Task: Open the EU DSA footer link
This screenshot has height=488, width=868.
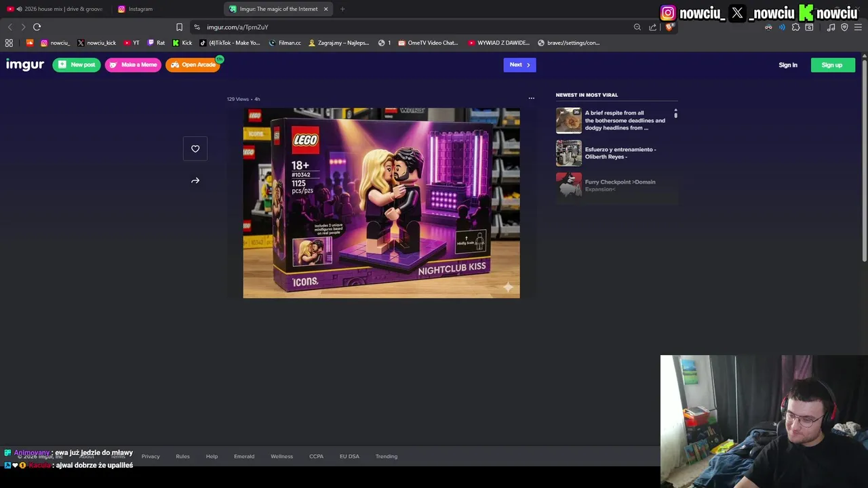Action: [x=349, y=456]
